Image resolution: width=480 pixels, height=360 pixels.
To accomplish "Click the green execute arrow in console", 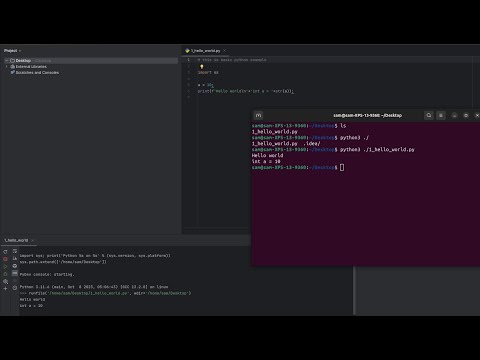I will point(5,266).
